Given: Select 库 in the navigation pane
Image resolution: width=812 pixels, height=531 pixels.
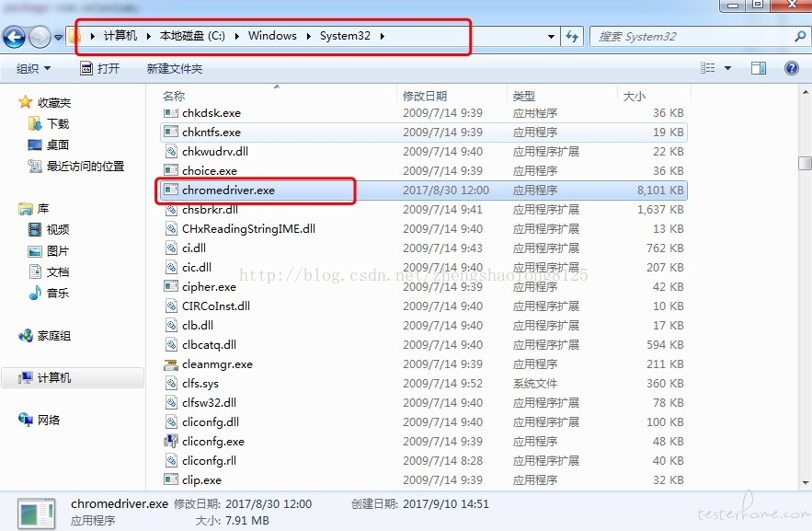Looking at the screenshot, I should pos(43,209).
